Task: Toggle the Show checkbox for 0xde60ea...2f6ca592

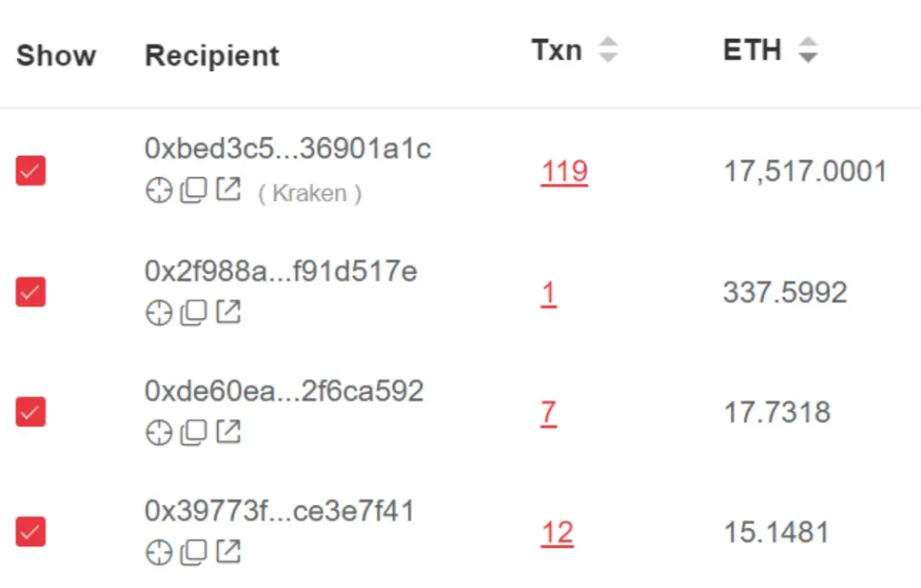Action: (x=31, y=412)
